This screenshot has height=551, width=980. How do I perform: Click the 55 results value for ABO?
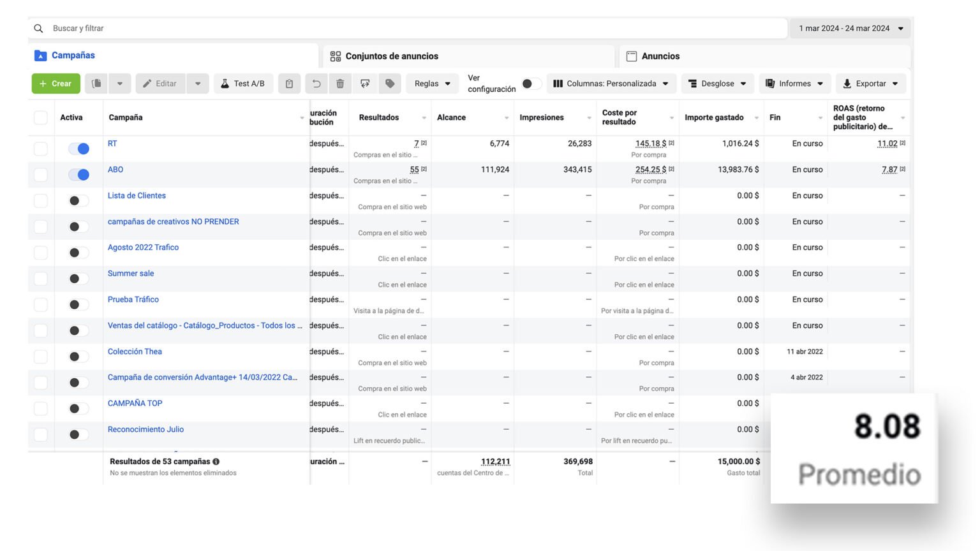[x=415, y=170]
